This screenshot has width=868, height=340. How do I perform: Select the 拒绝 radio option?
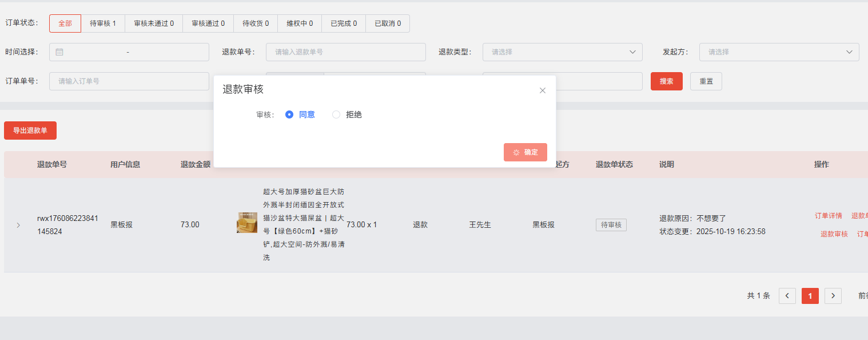point(337,114)
